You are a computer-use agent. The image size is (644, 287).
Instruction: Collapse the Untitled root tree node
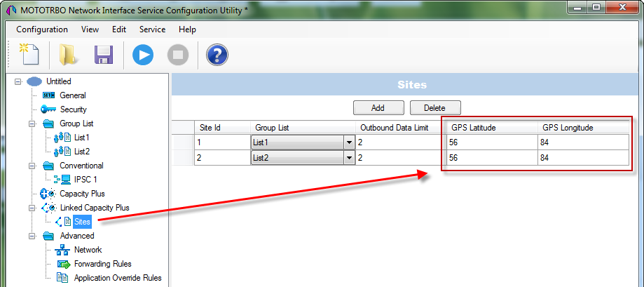18,81
